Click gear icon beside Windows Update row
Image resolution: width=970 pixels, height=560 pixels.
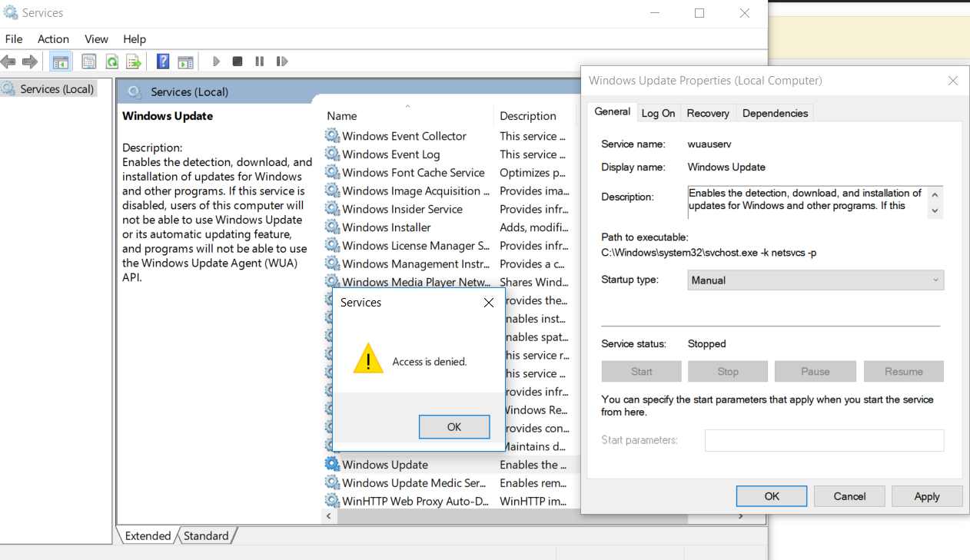[332, 465]
